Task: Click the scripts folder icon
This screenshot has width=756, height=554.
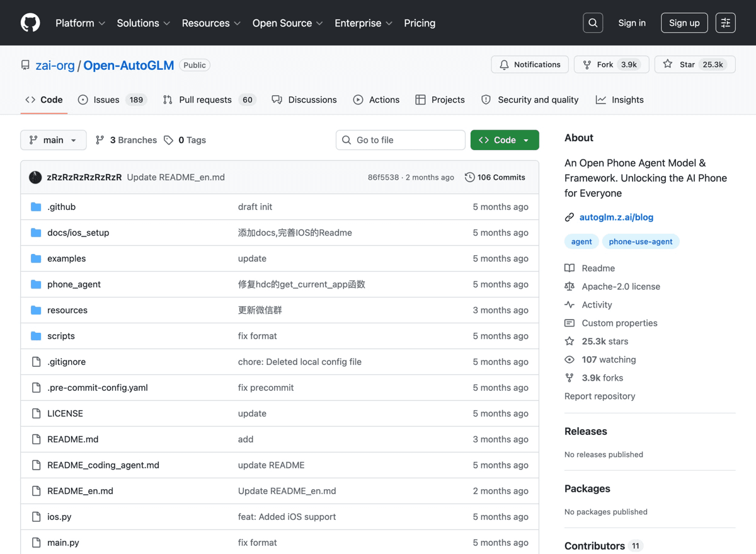Action: [x=36, y=336]
